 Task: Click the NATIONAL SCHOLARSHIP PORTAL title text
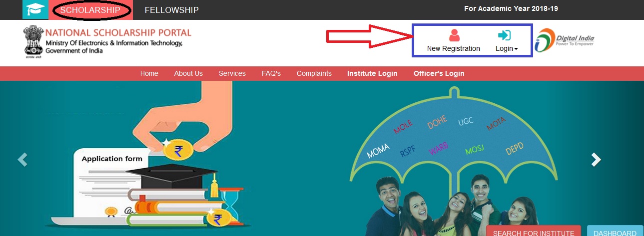click(x=118, y=33)
